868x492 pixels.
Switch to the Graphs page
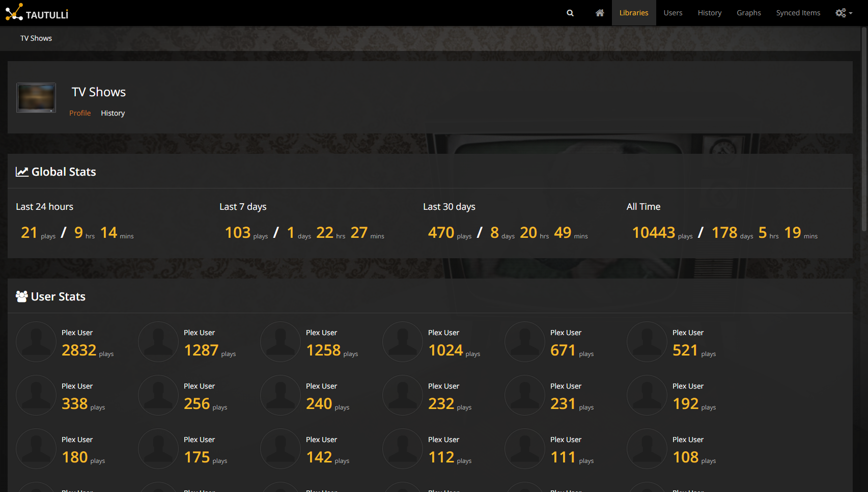[748, 13]
